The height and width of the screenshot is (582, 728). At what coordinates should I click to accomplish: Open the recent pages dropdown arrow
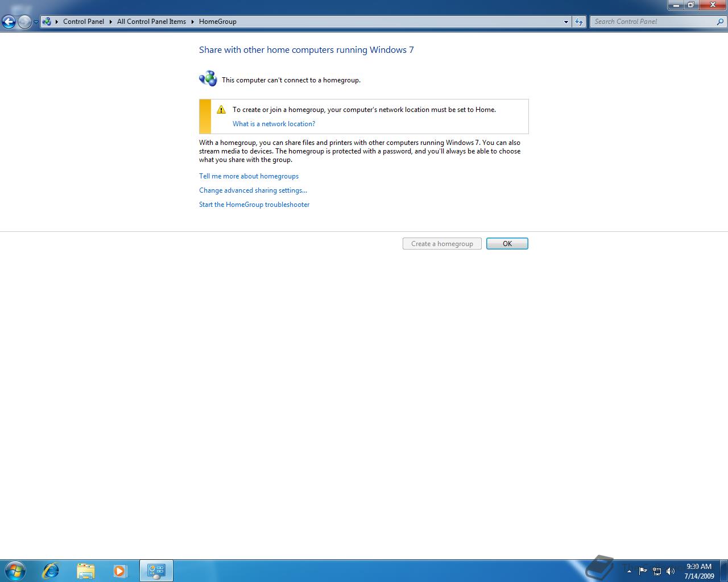coord(36,22)
